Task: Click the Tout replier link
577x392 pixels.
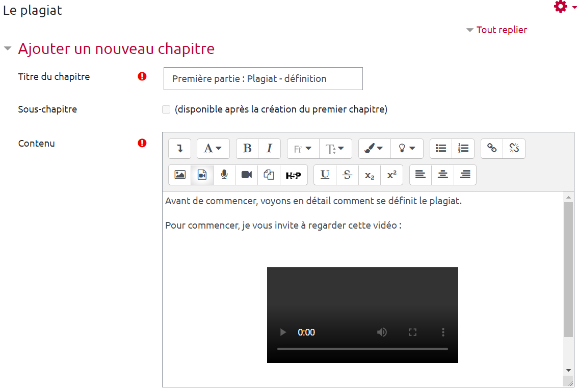Action: pos(502,30)
